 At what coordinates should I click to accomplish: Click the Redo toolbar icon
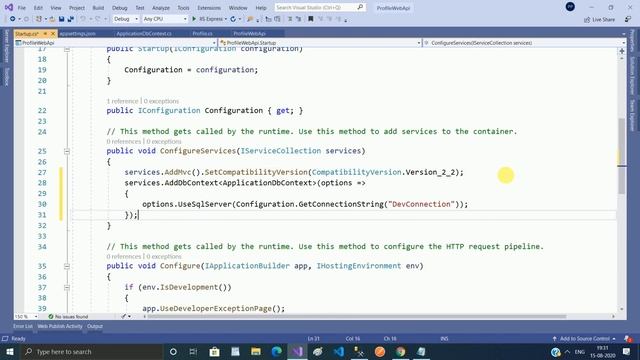click(98, 19)
